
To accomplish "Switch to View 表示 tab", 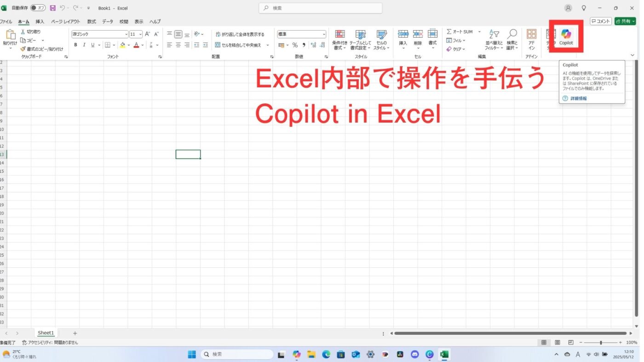I will coord(139,22).
